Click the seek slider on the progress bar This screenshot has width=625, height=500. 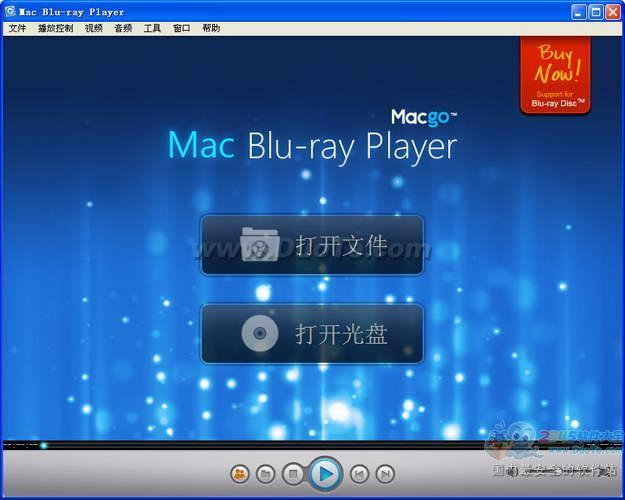click(43, 445)
